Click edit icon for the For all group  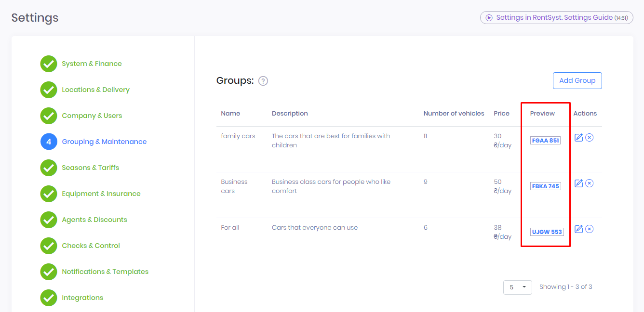click(x=579, y=229)
